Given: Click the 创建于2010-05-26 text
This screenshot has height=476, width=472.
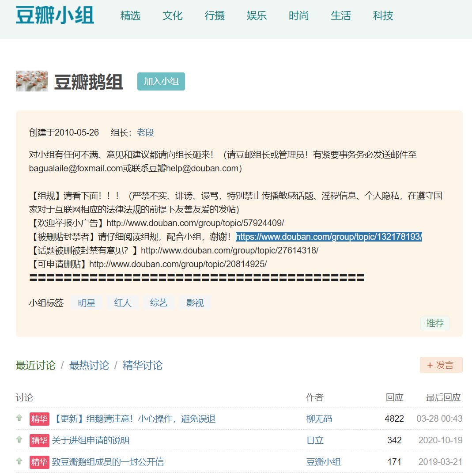Looking at the screenshot, I should pyautogui.click(x=64, y=132).
